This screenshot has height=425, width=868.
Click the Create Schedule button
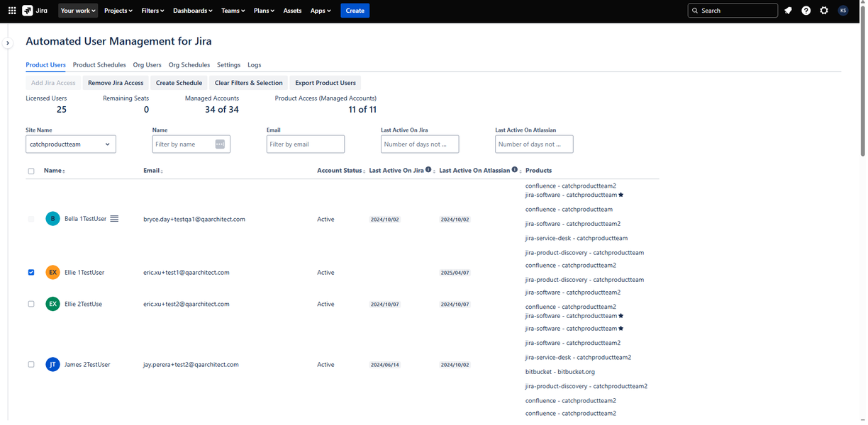click(x=179, y=83)
